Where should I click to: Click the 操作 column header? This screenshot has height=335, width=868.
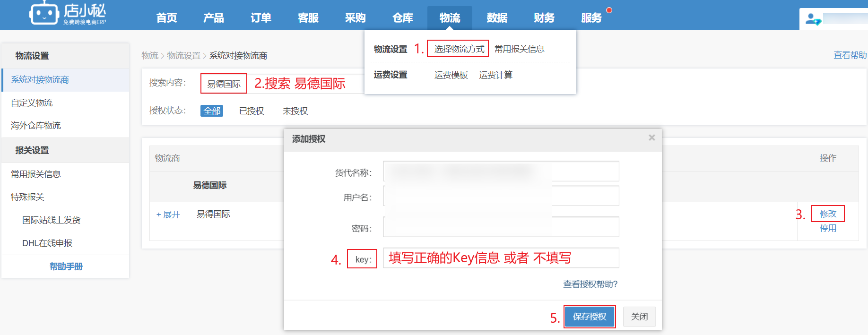828,158
